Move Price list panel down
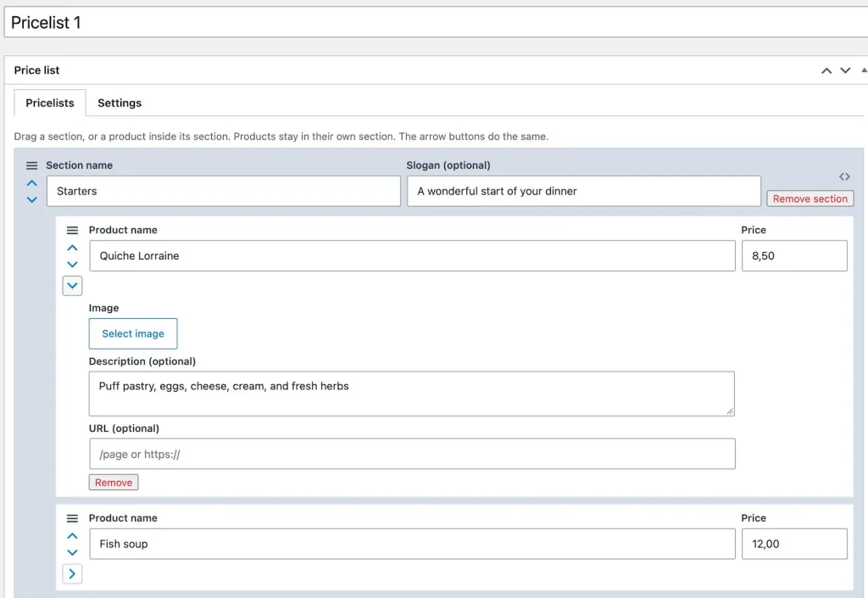The image size is (868, 598). (x=845, y=70)
